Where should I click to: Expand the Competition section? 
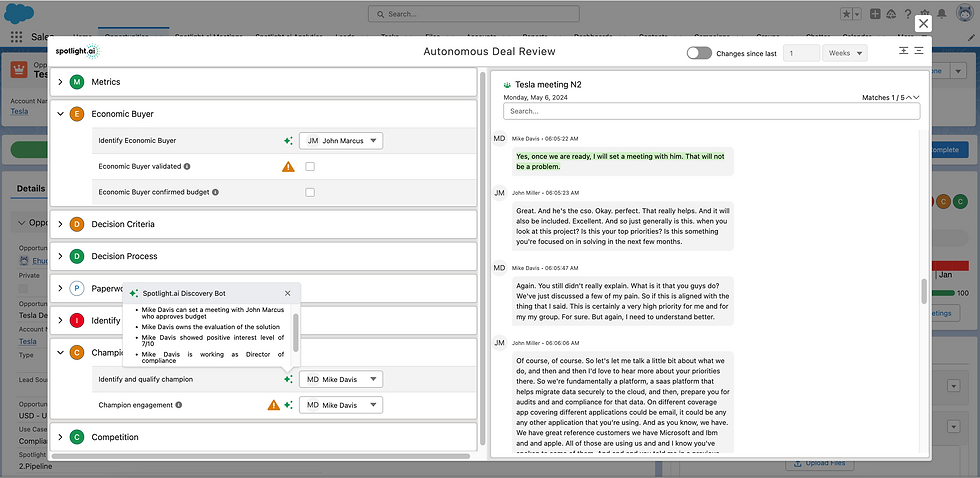pyautogui.click(x=61, y=437)
